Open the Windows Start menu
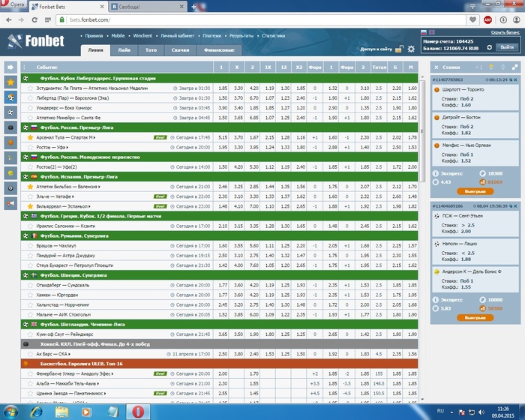525x420 pixels. tap(10, 412)
